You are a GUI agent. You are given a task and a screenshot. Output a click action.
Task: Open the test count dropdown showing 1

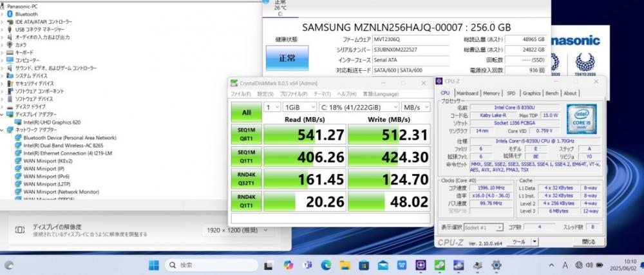272,107
